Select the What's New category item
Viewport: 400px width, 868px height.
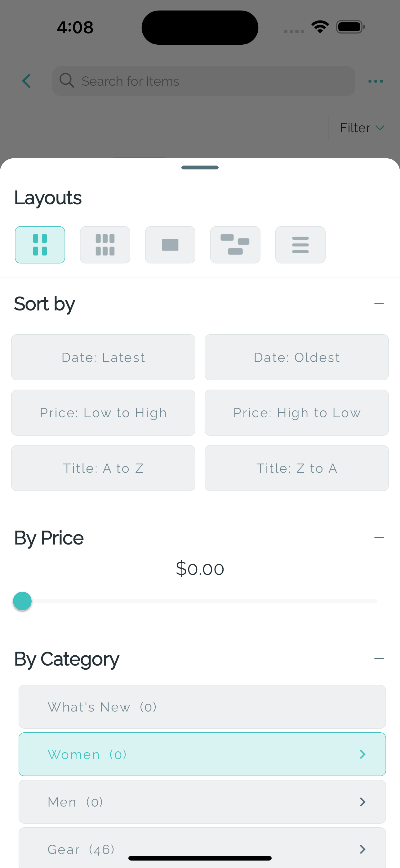click(x=202, y=707)
